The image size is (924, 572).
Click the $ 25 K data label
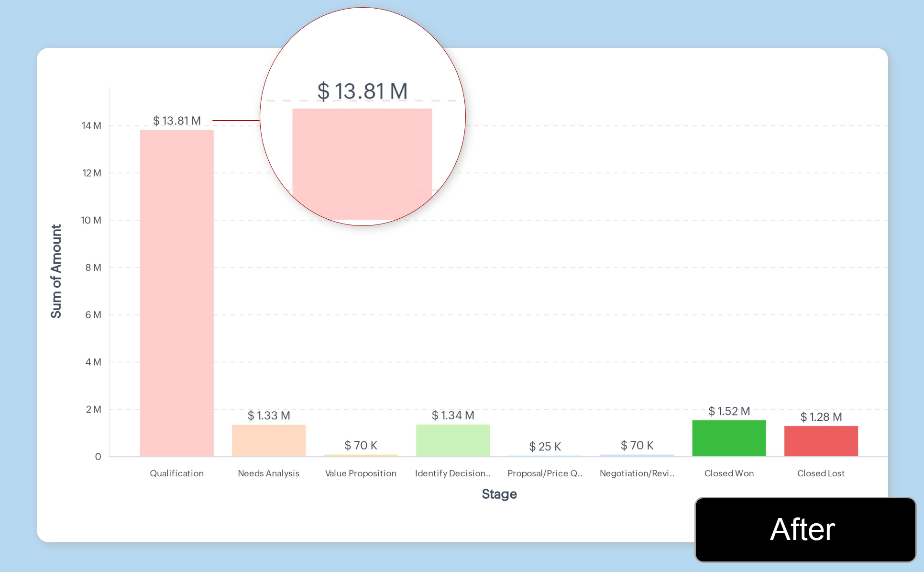click(x=545, y=447)
